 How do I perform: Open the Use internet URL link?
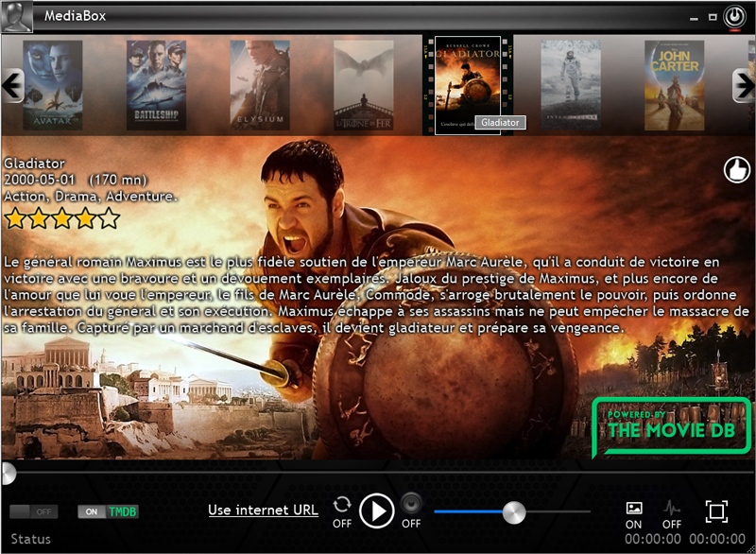(264, 511)
